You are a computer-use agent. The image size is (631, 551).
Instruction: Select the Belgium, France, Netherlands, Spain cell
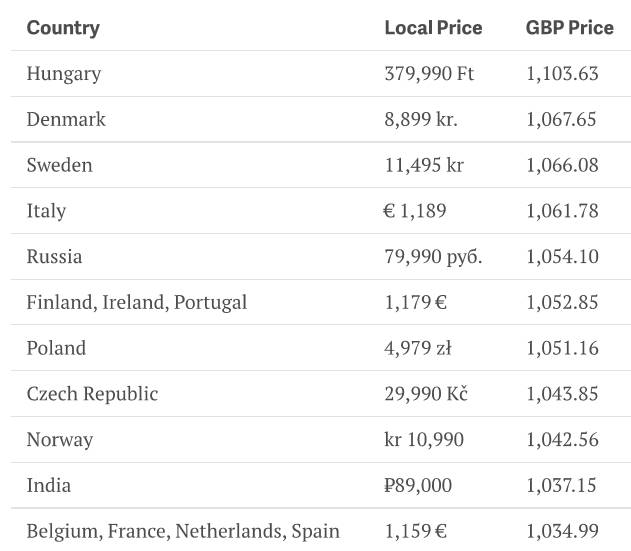click(x=183, y=531)
